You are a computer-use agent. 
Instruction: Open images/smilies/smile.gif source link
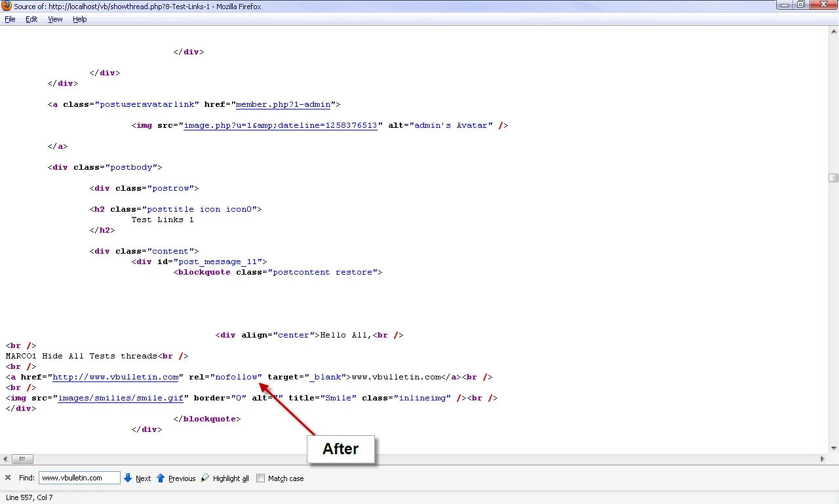(121, 398)
